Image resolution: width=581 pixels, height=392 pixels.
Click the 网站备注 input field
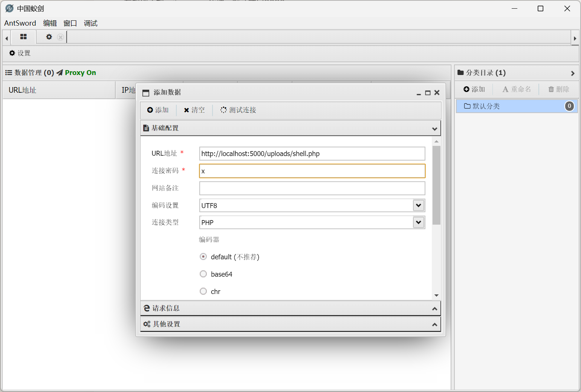(x=312, y=188)
